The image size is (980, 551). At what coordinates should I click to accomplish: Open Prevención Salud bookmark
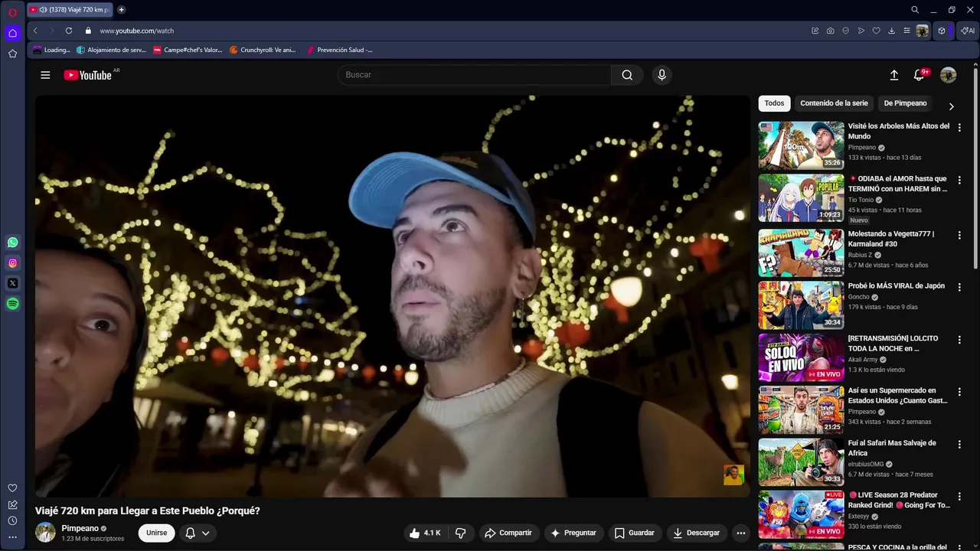339,50
